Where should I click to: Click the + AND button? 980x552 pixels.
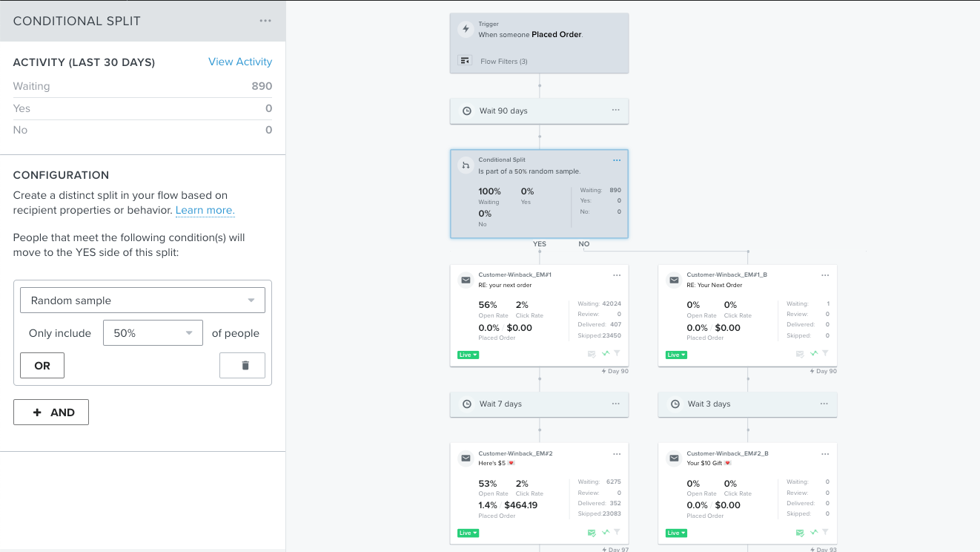click(51, 413)
